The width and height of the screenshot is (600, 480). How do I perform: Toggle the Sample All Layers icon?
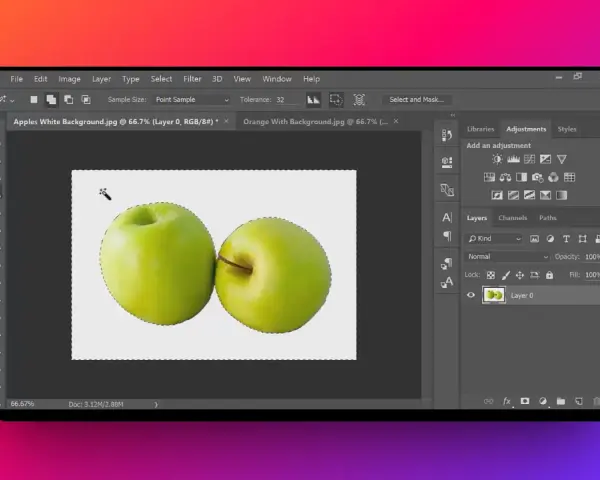coord(359,100)
